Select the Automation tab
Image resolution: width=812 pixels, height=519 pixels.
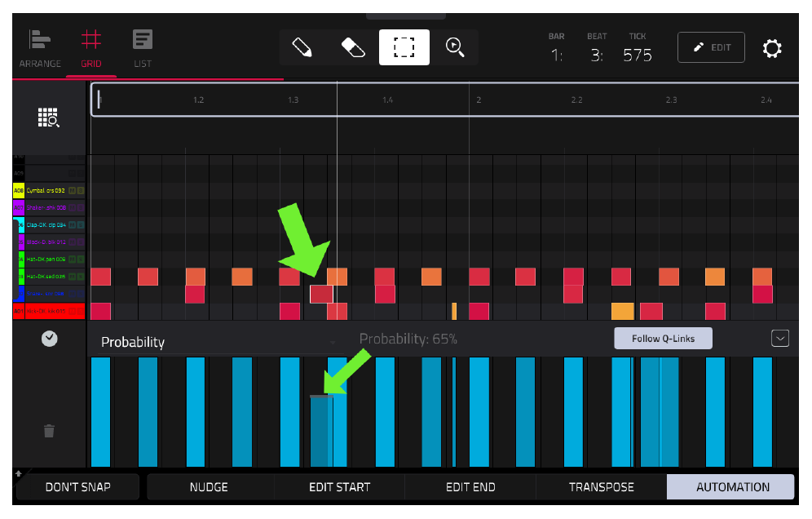[x=730, y=487]
